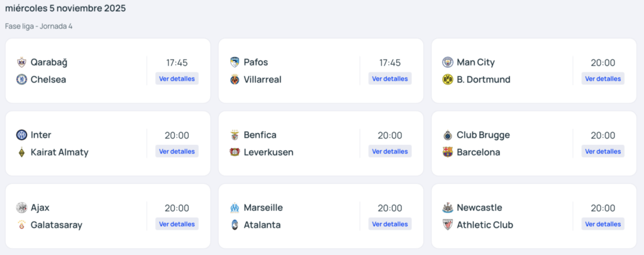
Task: Click the B. Dortmund club crest
Action: coord(448,79)
